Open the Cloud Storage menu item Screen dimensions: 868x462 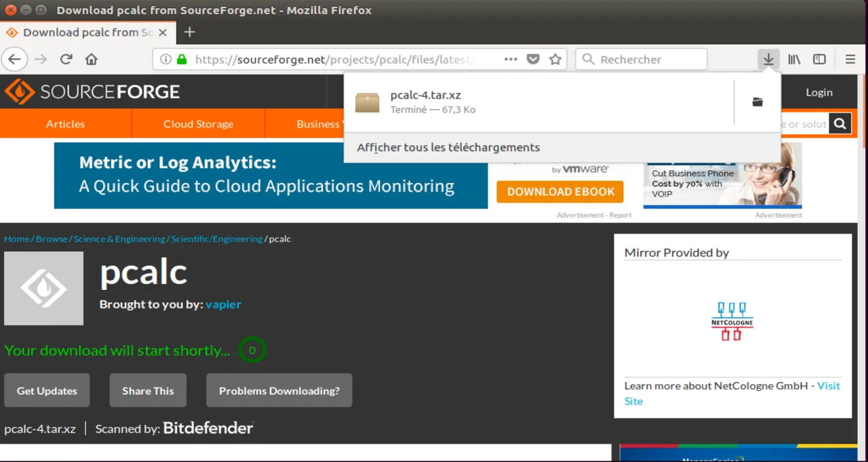[198, 124]
